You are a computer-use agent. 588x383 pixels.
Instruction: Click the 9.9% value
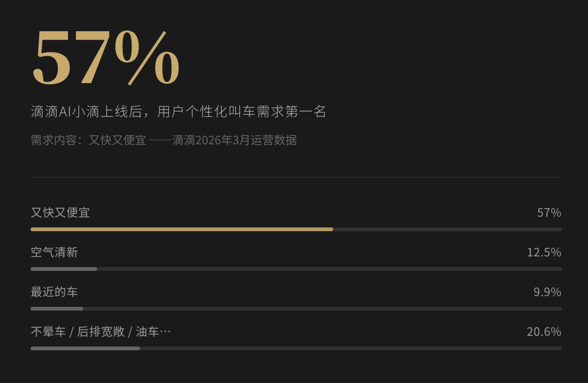(547, 292)
